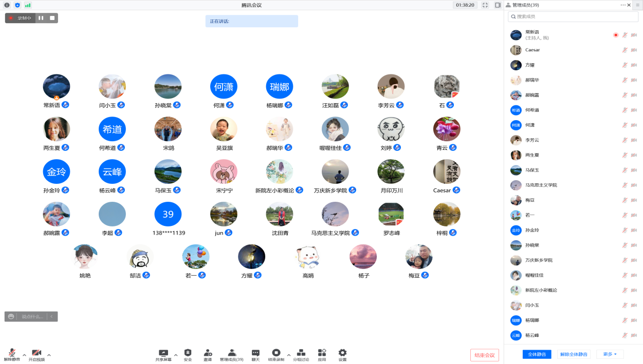Click the 搜索成员 search field
The image size is (643, 364).
click(x=573, y=17)
